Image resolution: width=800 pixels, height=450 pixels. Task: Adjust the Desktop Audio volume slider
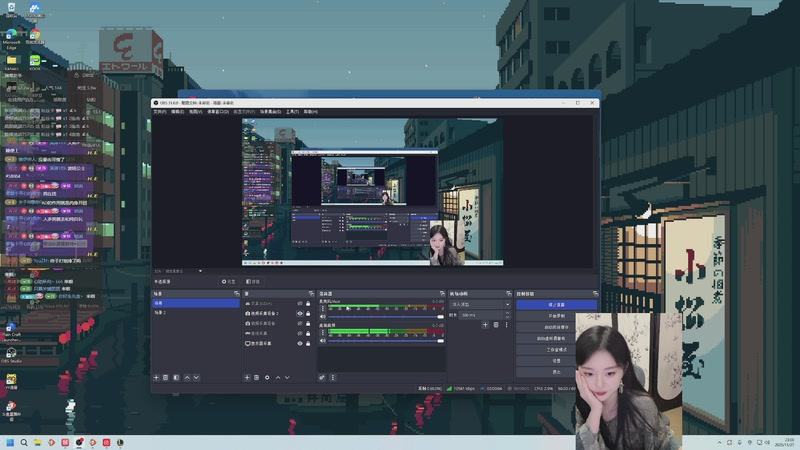386,341
